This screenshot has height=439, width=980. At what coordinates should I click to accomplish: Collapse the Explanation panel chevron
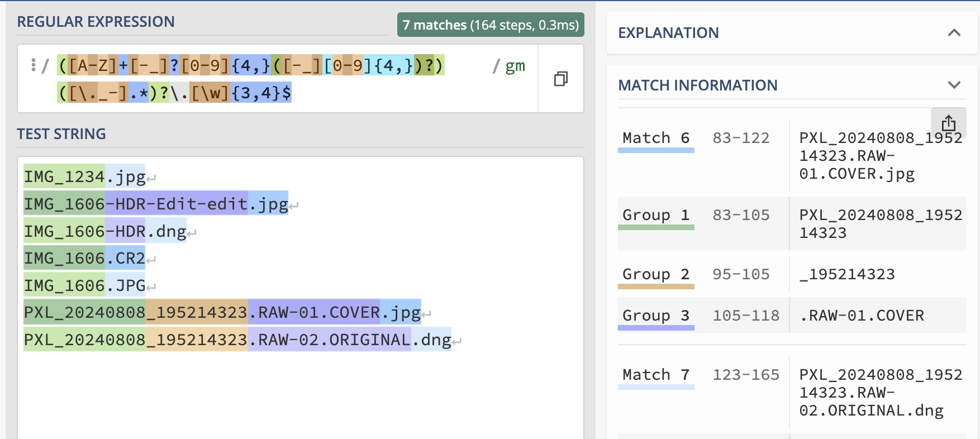[954, 33]
